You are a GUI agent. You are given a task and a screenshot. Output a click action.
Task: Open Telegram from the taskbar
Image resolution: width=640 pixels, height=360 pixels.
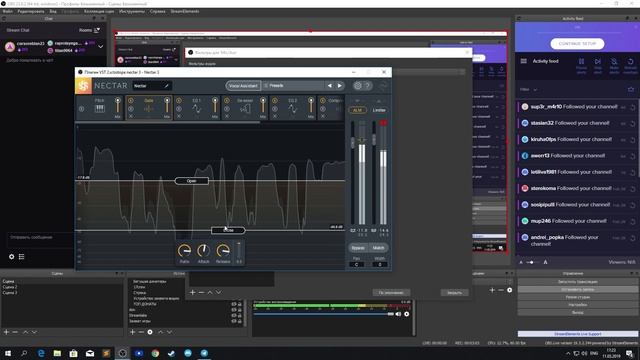[204, 353]
